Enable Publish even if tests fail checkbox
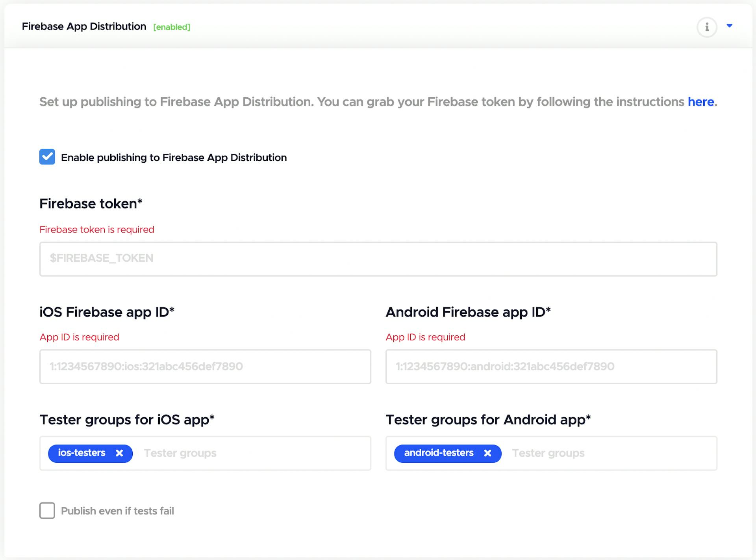Image resolution: width=756 pixels, height=560 pixels. point(47,511)
